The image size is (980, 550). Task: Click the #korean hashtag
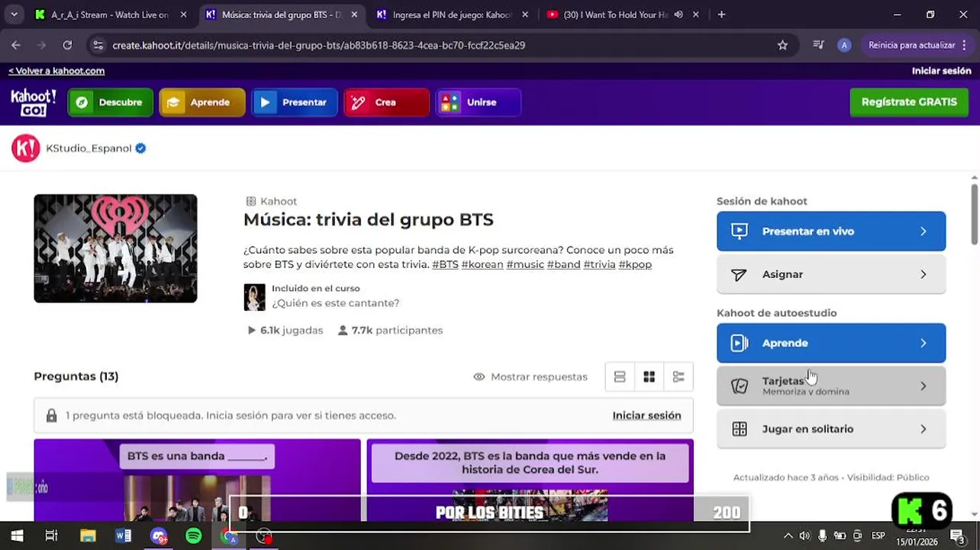click(482, 264)
